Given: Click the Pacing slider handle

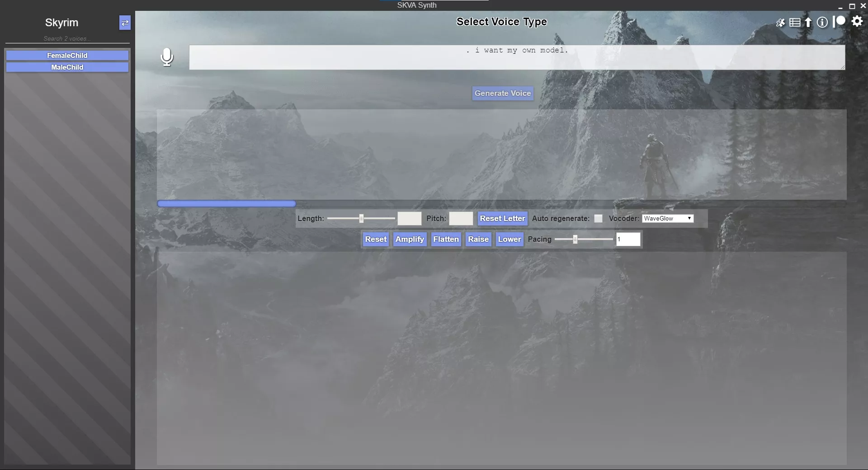Looking at the screenshot, I should click(575, 239).
